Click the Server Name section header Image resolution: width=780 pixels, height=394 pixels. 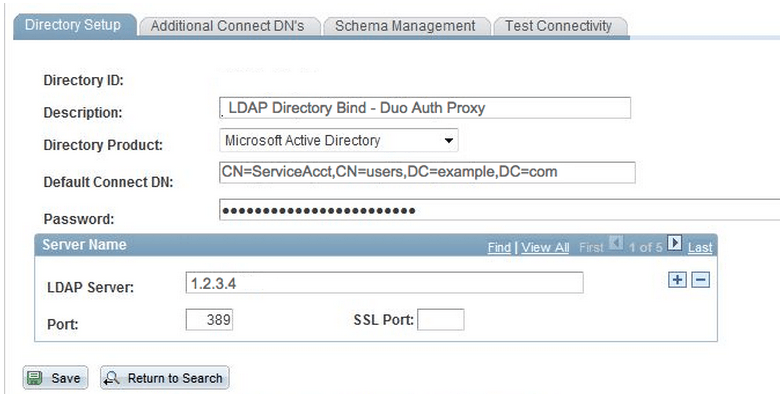click(x=84, y=245)
